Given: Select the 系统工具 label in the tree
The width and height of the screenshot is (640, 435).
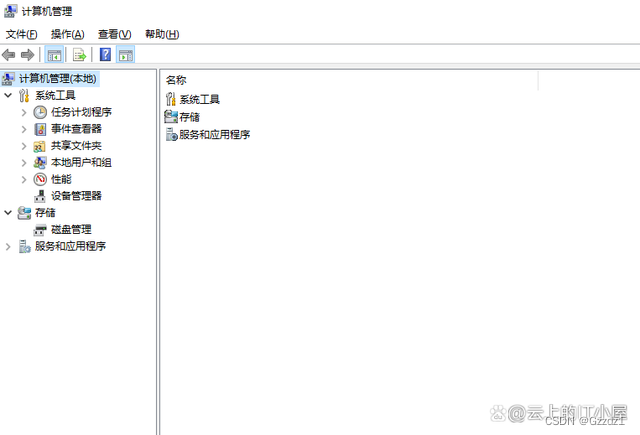Looking at the screenshot, I should tap(55, 95).
